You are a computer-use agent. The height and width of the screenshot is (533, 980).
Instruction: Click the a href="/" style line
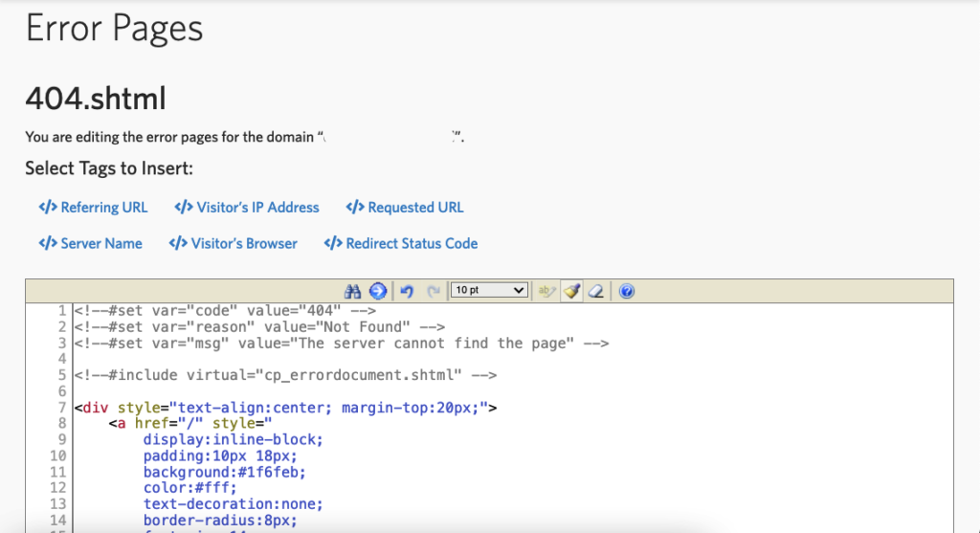[190, 424]
